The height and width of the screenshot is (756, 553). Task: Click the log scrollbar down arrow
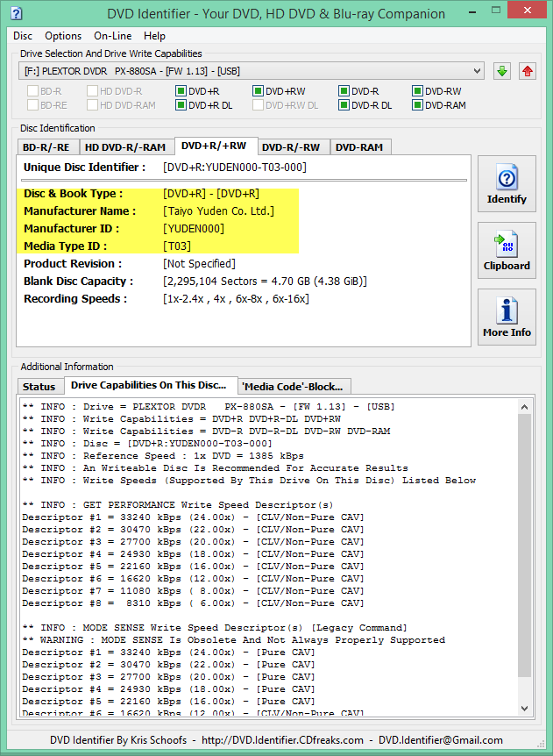click(x=525, y=709)
